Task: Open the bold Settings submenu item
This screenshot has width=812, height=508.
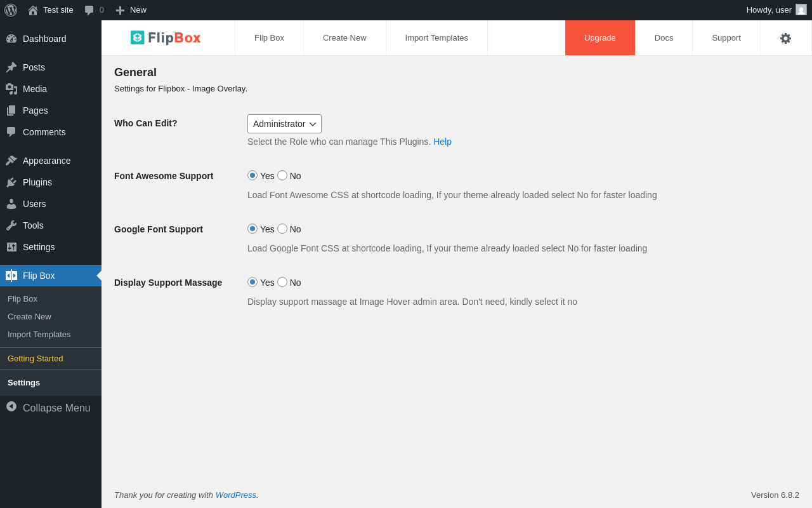Action: tap(51, 382)
